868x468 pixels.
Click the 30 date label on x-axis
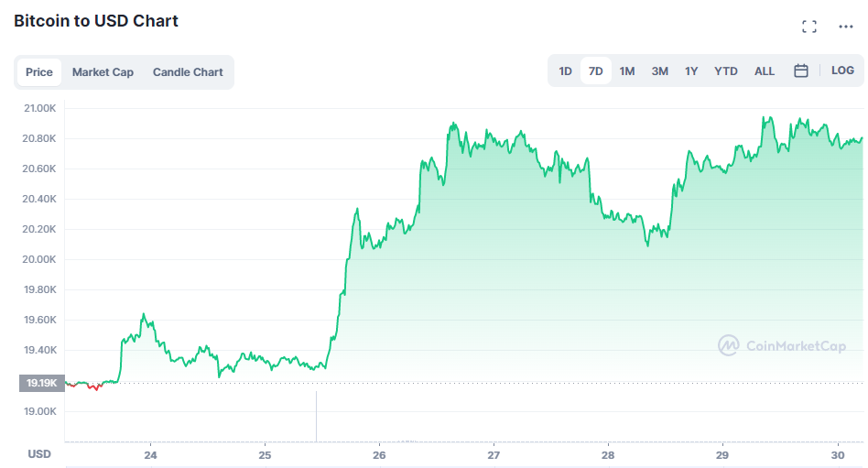838,455
